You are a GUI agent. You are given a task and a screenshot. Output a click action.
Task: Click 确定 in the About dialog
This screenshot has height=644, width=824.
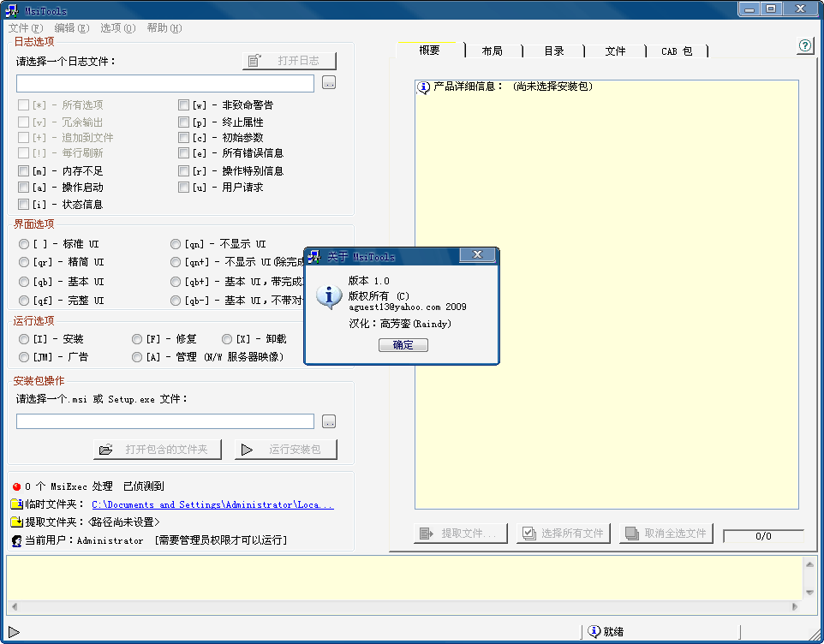coord(403,344)
